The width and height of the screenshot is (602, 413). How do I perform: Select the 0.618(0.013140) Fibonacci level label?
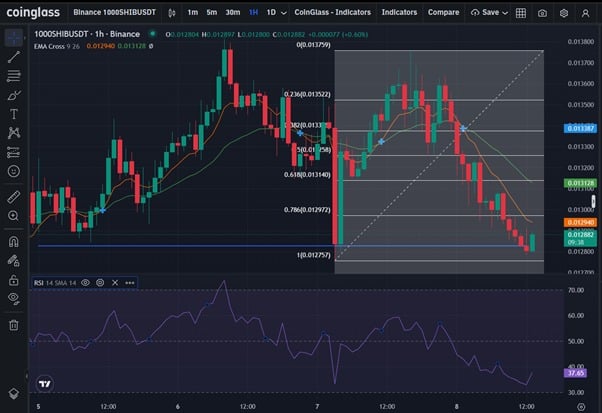[x=307, y=175]
